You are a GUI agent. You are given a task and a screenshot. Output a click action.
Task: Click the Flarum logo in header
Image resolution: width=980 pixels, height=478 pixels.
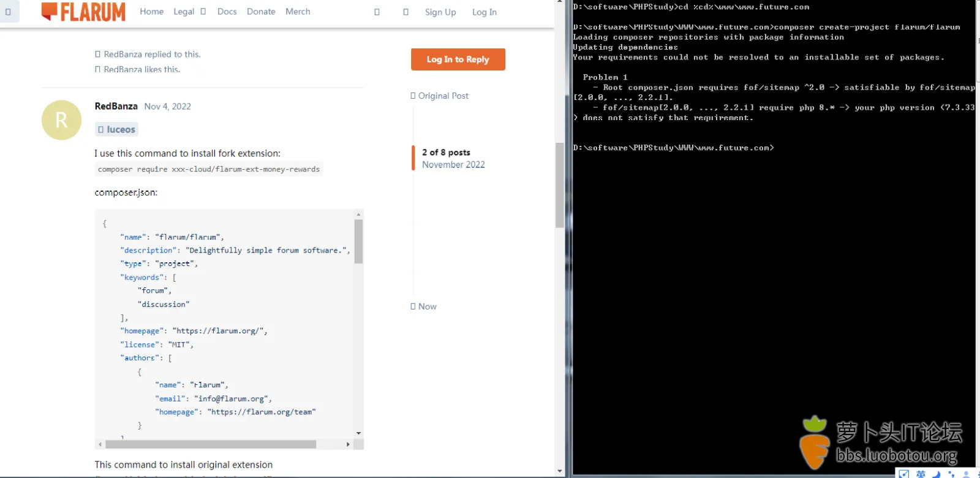point(83,12)
